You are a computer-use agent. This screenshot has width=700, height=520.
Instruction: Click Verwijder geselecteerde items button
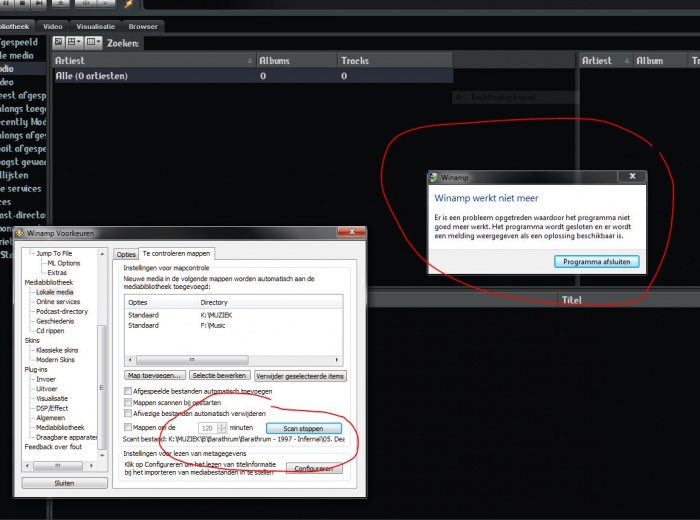click(x=300, y=376)
